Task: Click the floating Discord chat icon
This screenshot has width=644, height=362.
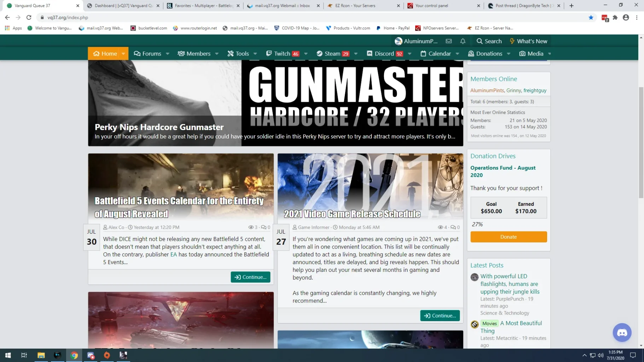Action: [x=622, y=333]
